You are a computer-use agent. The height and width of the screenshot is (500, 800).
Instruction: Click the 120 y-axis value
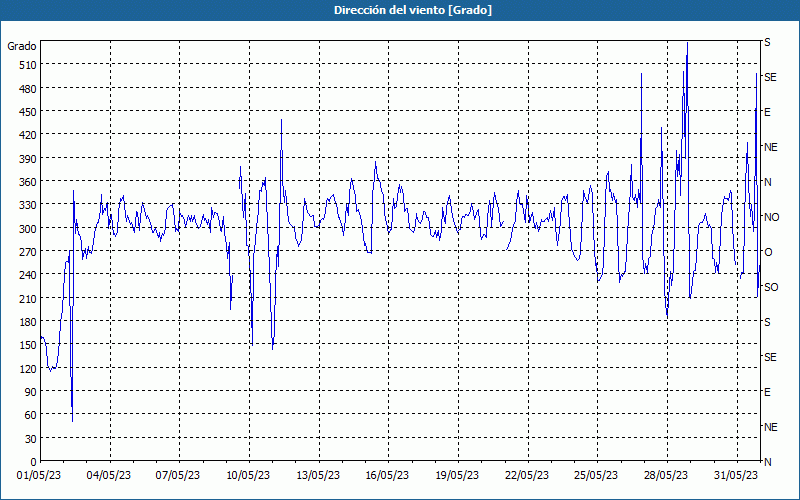[28, 369]
